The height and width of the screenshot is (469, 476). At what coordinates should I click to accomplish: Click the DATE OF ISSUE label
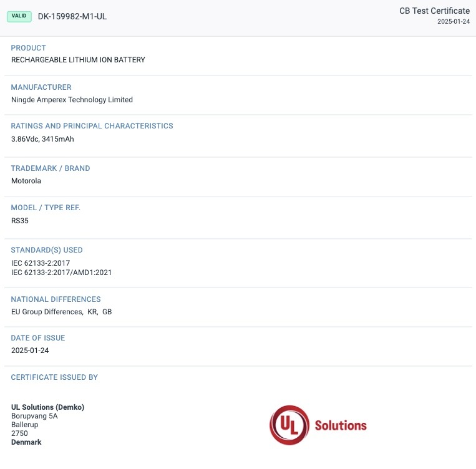38,338
